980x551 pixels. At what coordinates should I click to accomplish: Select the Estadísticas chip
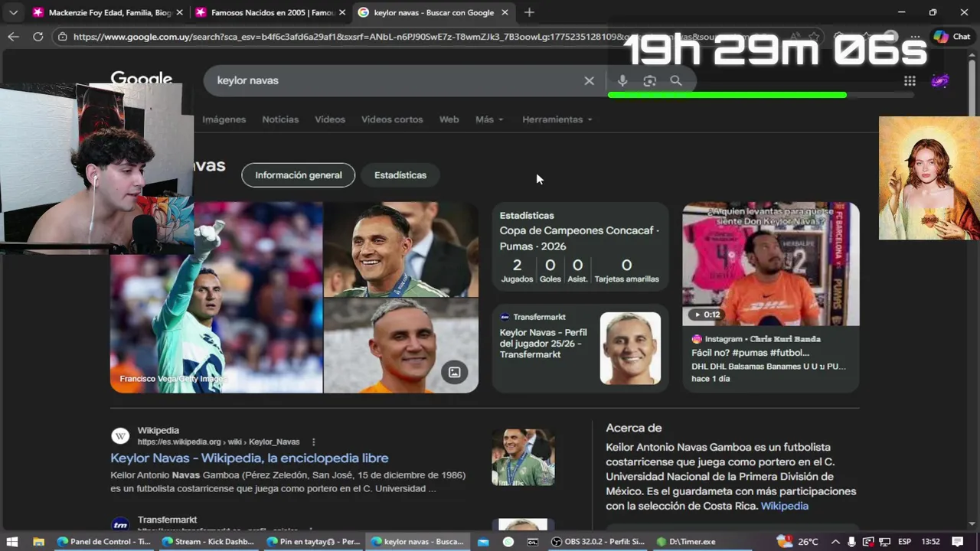(400, 175)
